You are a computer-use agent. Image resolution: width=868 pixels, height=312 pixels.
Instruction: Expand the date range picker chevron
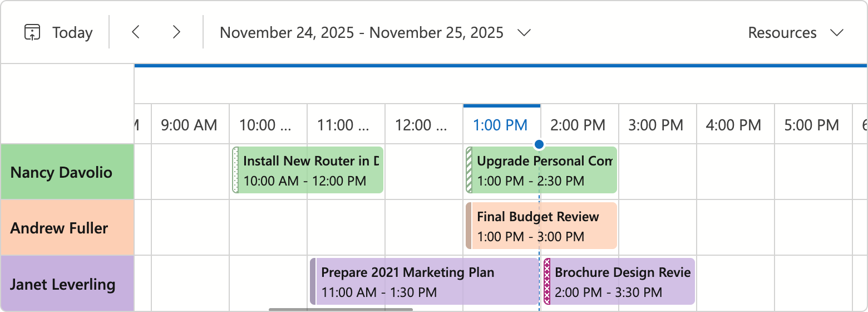[524, 33]
